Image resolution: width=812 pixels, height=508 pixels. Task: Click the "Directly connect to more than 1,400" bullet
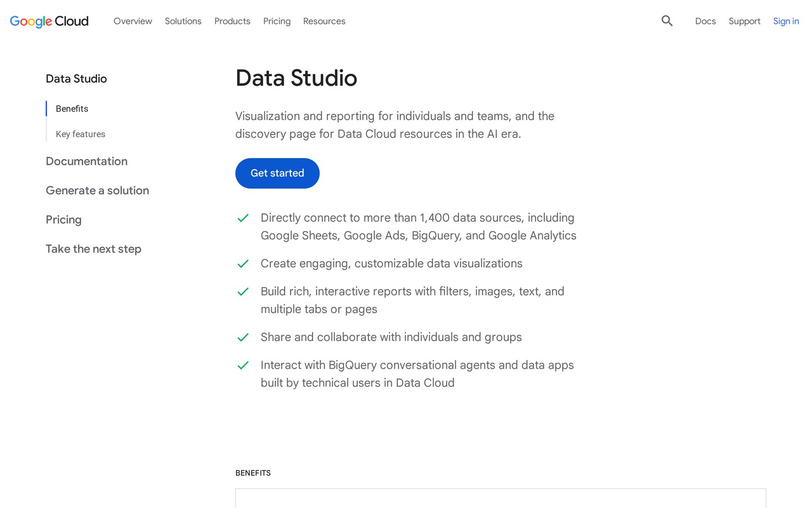click(419, 227)
